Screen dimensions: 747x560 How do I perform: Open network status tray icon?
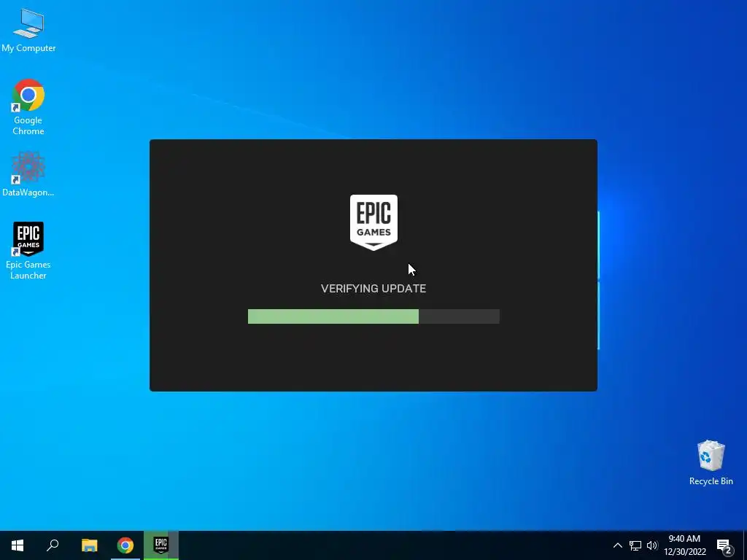coord(635,545)
